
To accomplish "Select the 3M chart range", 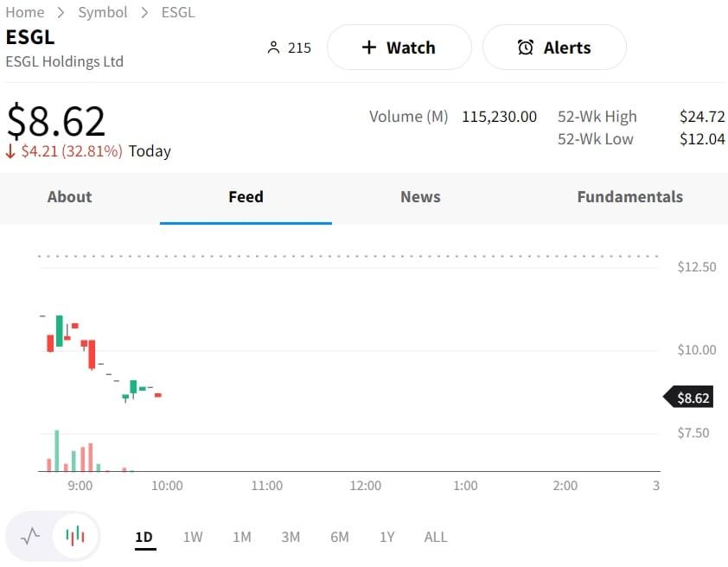I will 291,537.
